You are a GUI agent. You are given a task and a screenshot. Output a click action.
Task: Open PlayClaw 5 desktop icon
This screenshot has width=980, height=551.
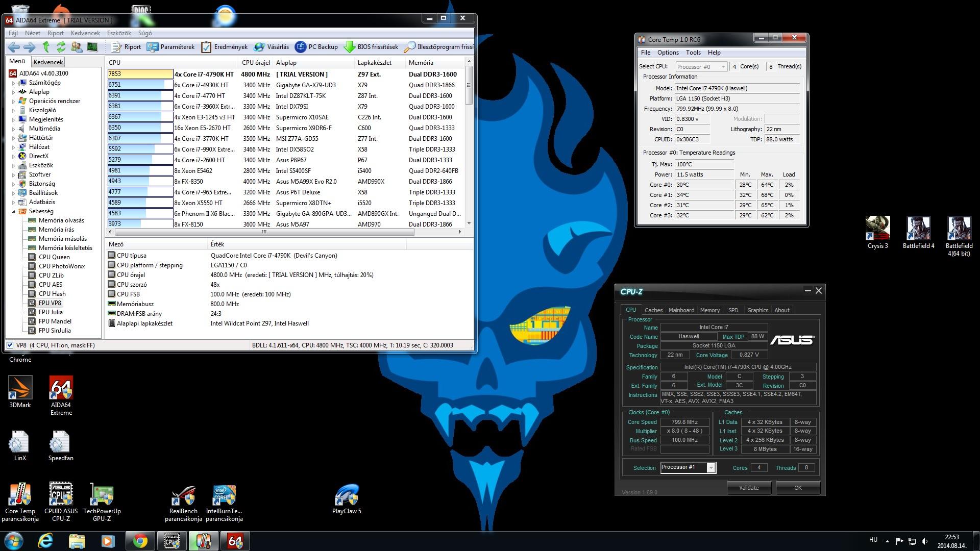(347, 499)
